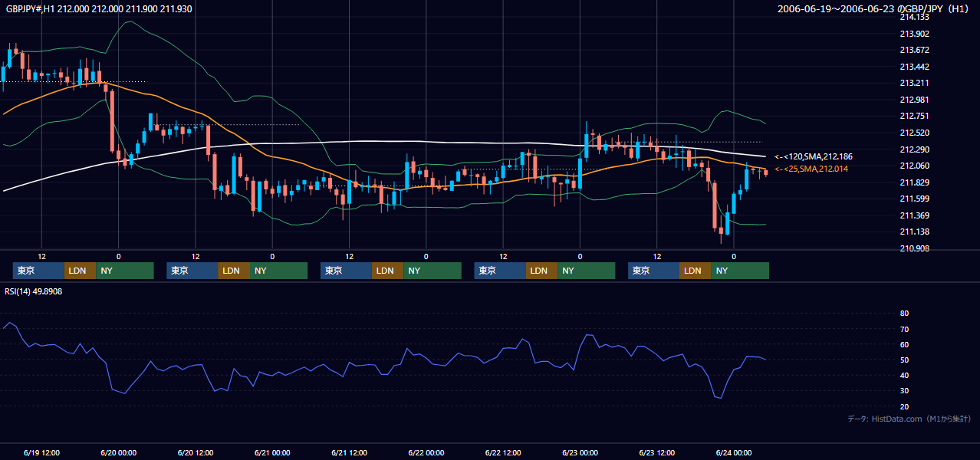Select the 東京 session box for 6/20
Image resolution: width=980 pixels, height=460 pixels.
[192, 271]
